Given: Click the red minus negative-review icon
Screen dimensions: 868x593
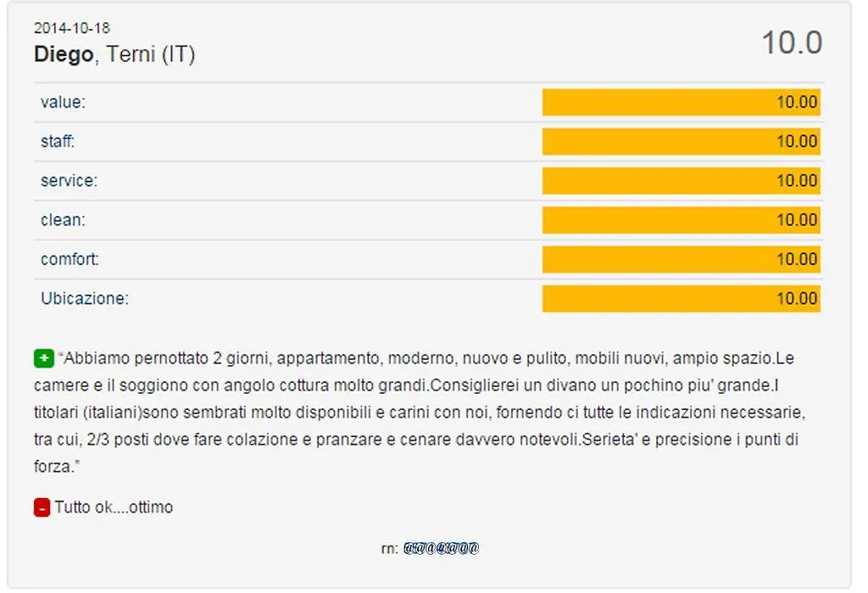Looking at the screenshot, I should 42,507.
